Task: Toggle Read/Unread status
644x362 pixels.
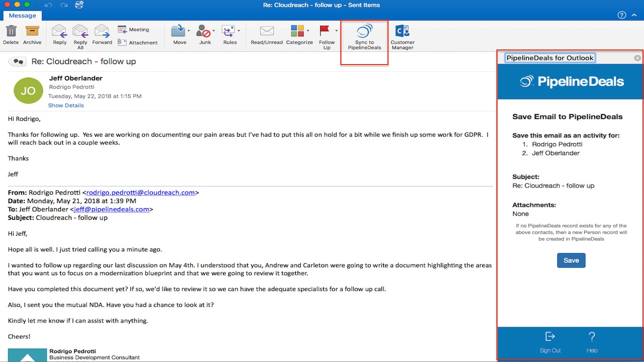Action: click(x=267, y=35)
